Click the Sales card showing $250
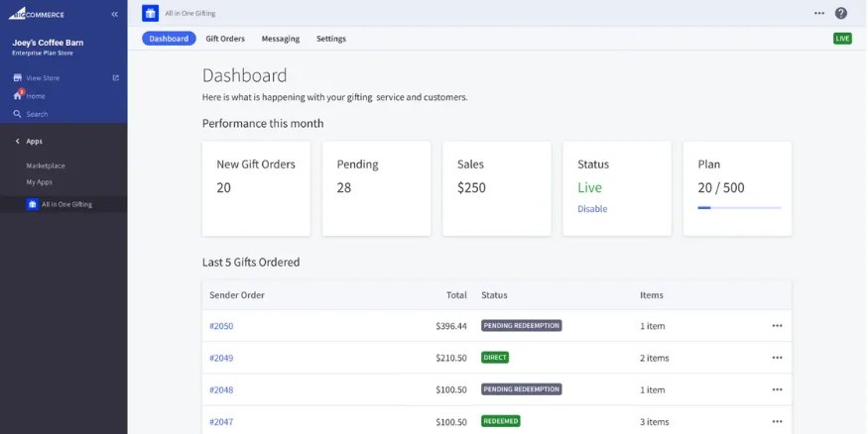 tap(497, 188)
